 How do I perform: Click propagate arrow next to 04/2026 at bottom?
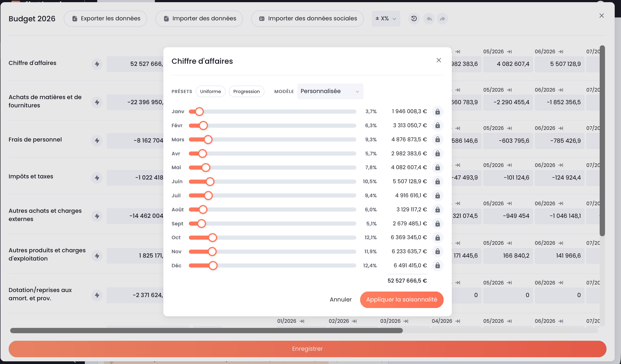click(458, 321)
